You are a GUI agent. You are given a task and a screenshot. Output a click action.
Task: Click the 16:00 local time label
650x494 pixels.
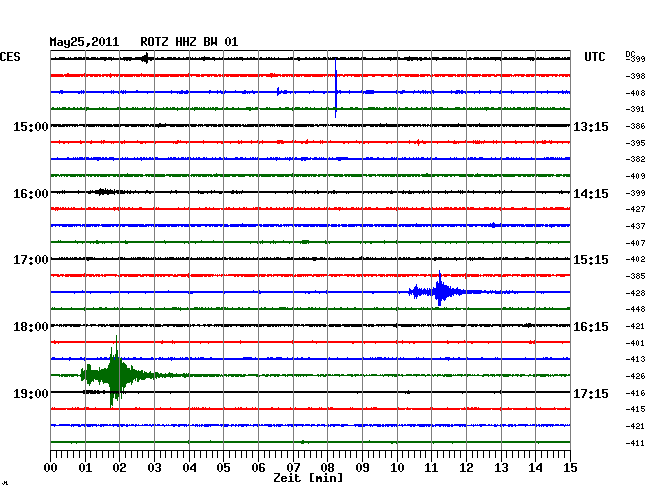[31, 194]
